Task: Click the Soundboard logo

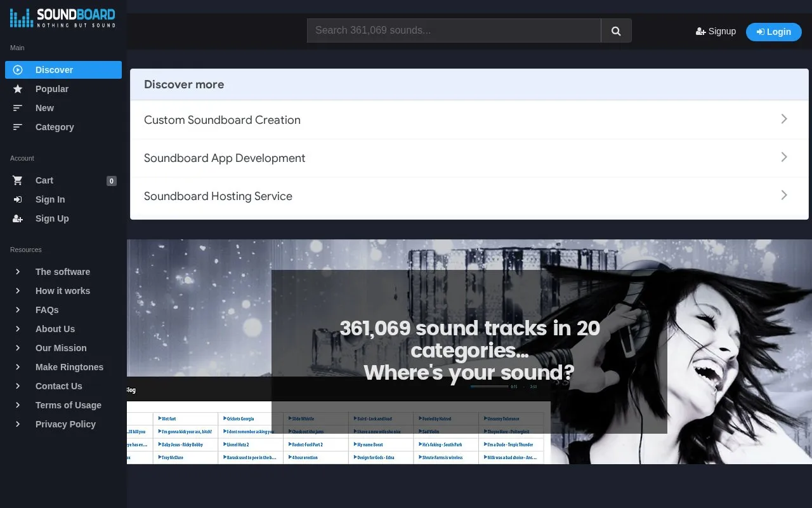Action: click(63, 18)
